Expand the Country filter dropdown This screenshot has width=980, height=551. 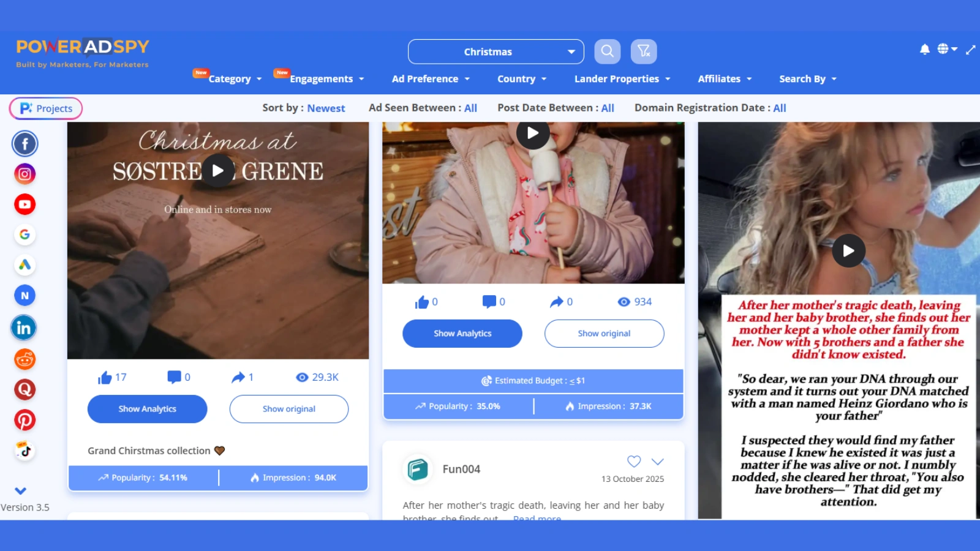521,79
